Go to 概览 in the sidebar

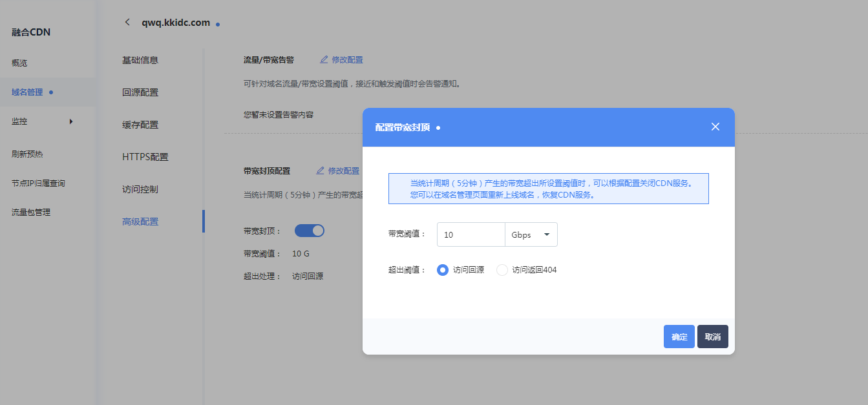point(19,63)
